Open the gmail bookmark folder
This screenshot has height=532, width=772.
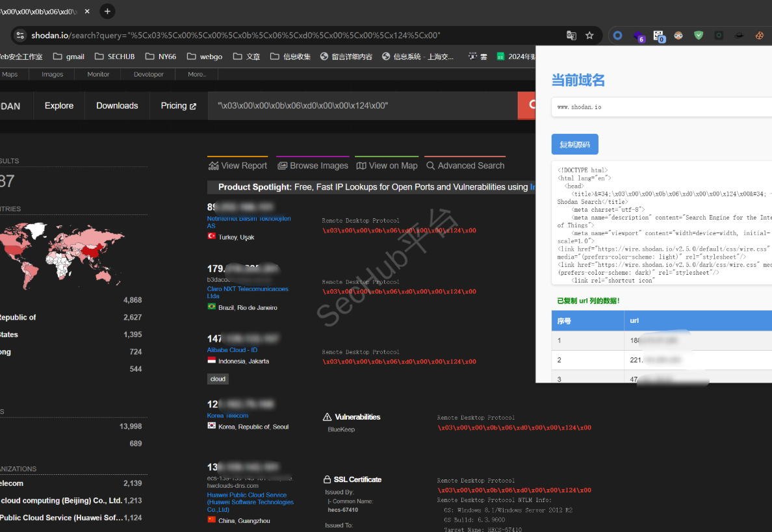pyautogui.click(x=69, y=57)
